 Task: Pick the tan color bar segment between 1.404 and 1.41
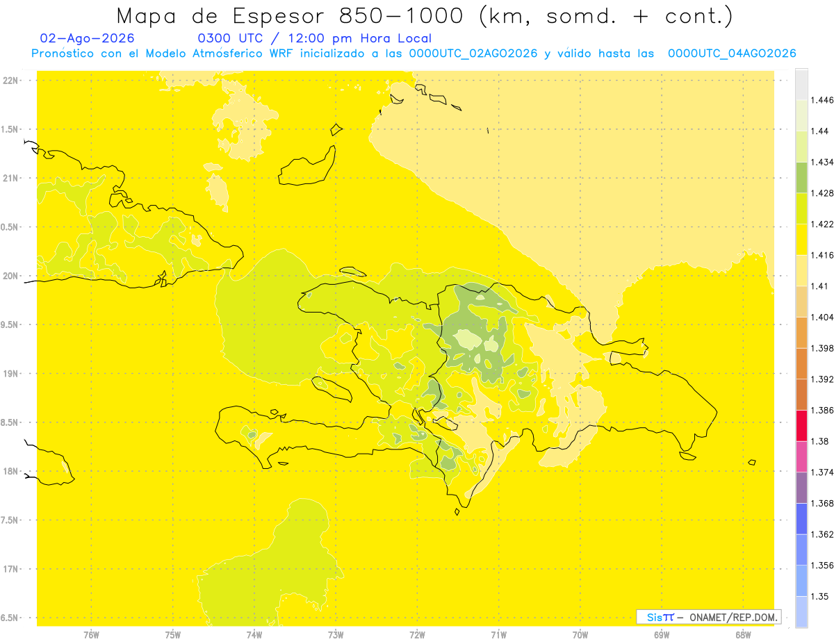[x=801, y=302]
